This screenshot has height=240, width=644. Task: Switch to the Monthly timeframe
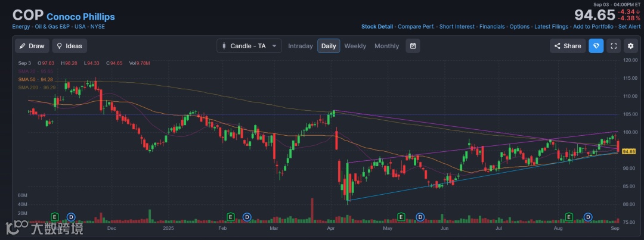(x=386, y=46)
